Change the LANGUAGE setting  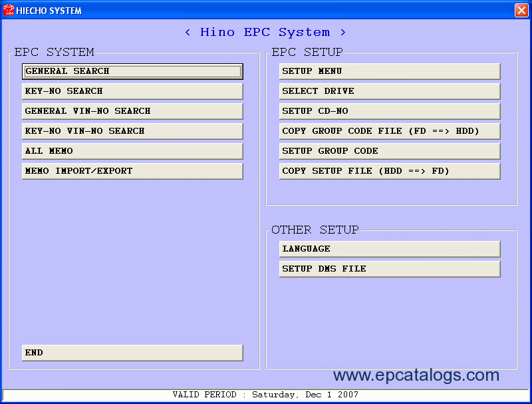tap(390, 249)
